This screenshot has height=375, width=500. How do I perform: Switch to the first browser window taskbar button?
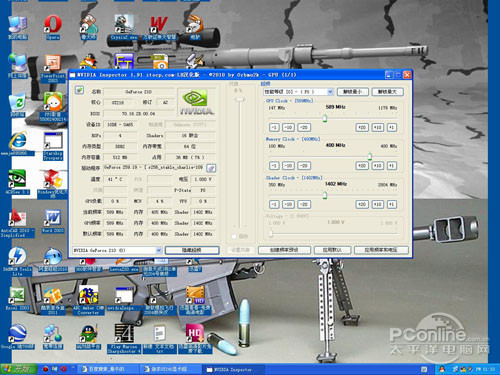(x=107, y=369)
